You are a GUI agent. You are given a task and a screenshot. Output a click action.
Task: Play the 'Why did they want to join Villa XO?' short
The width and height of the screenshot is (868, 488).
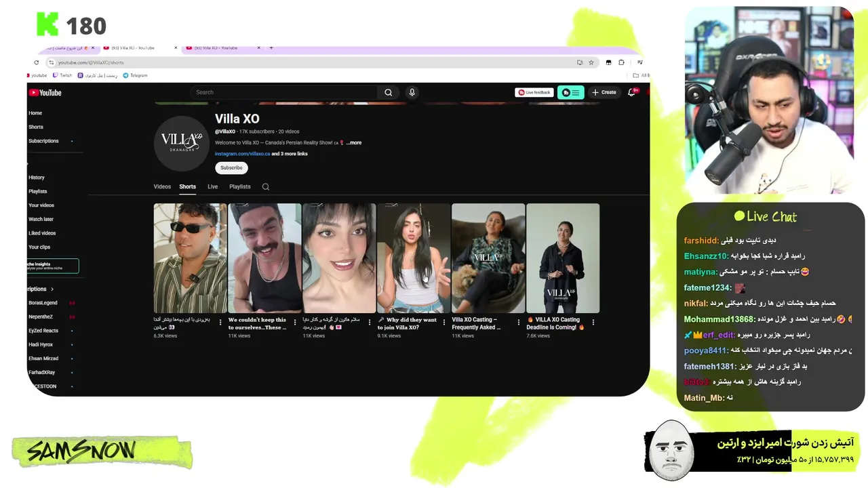[414, 258]
